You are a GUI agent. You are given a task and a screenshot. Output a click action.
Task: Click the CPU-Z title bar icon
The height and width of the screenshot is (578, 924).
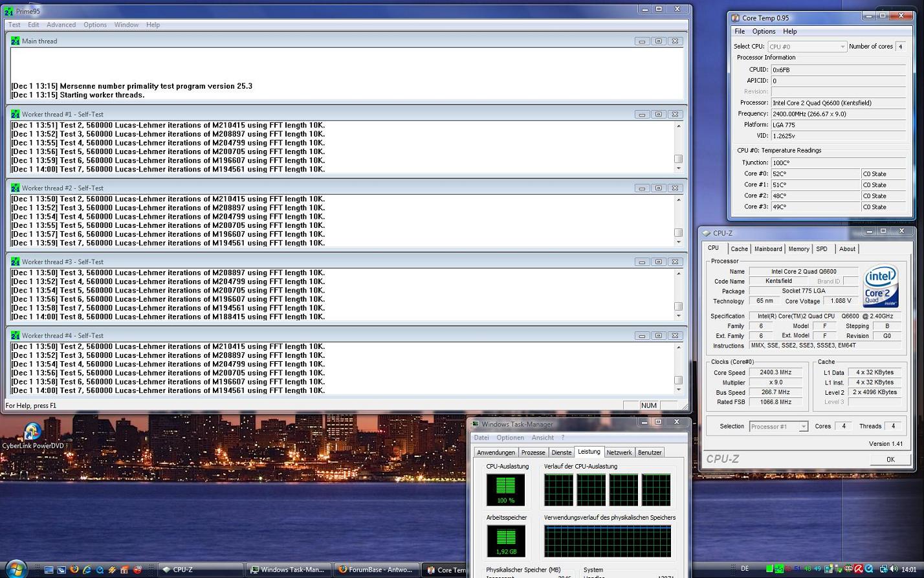click(706, 233)
